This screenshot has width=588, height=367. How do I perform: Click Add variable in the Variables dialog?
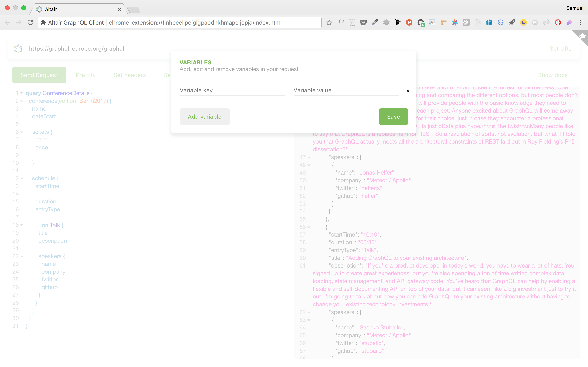click(x=204, y=116)
